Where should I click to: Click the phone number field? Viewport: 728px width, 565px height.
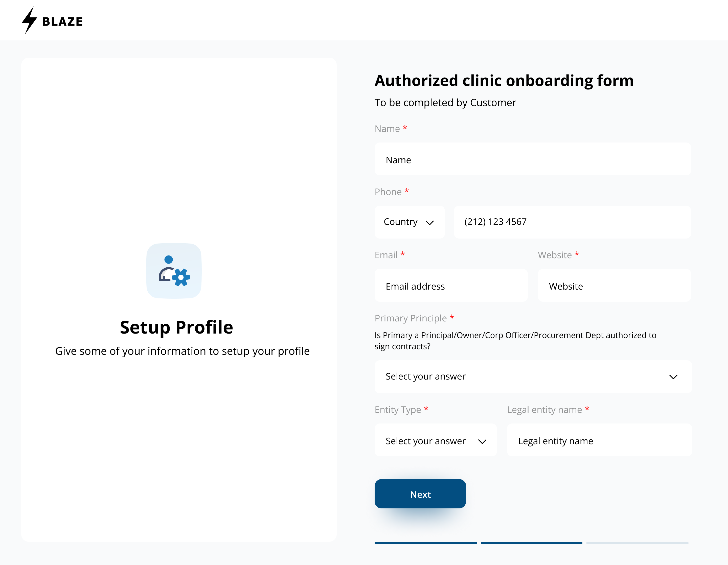tap(572, 222)
